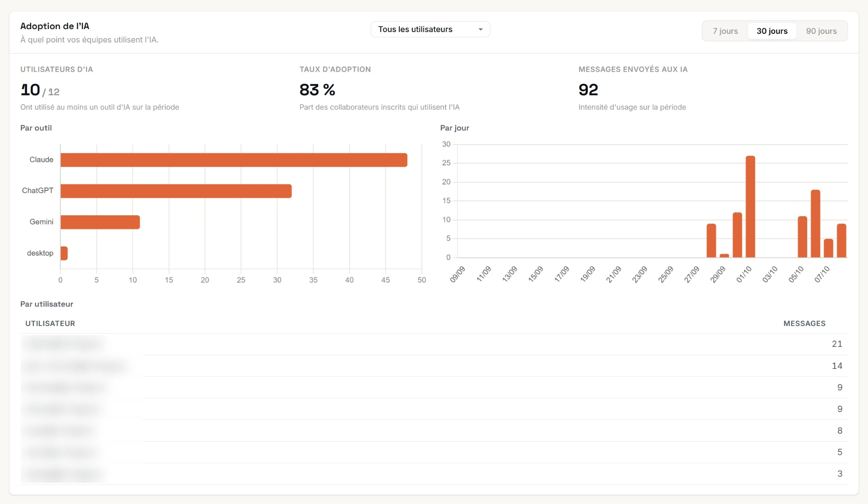Switch to the 90 jours period
The height and width of the screenshot is (504, 868).
coord(821,31)
